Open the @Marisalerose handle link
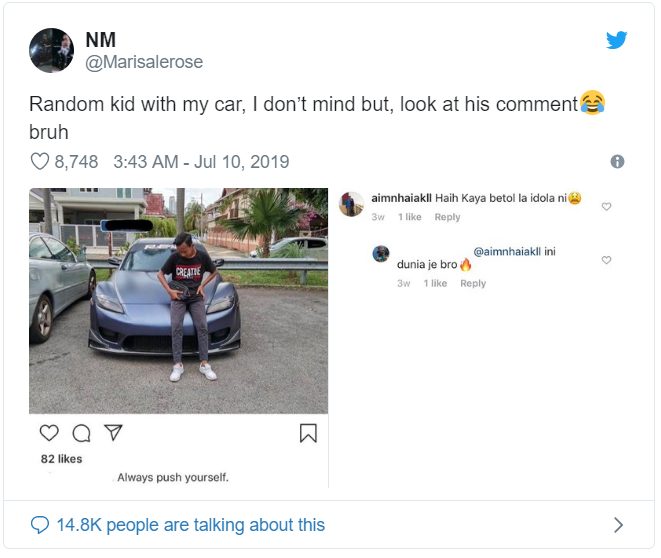The width and height of the screenshot is (661, 558). 144,62
